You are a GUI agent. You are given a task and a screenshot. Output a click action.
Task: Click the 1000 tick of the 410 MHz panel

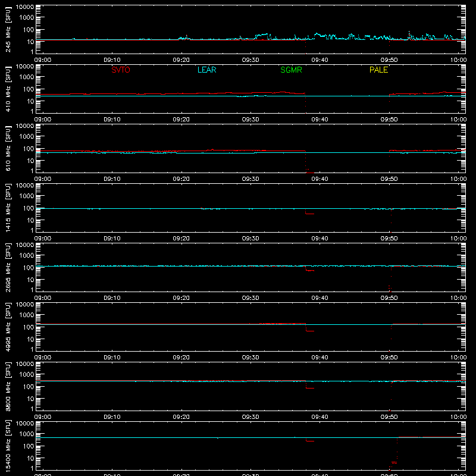27,77
